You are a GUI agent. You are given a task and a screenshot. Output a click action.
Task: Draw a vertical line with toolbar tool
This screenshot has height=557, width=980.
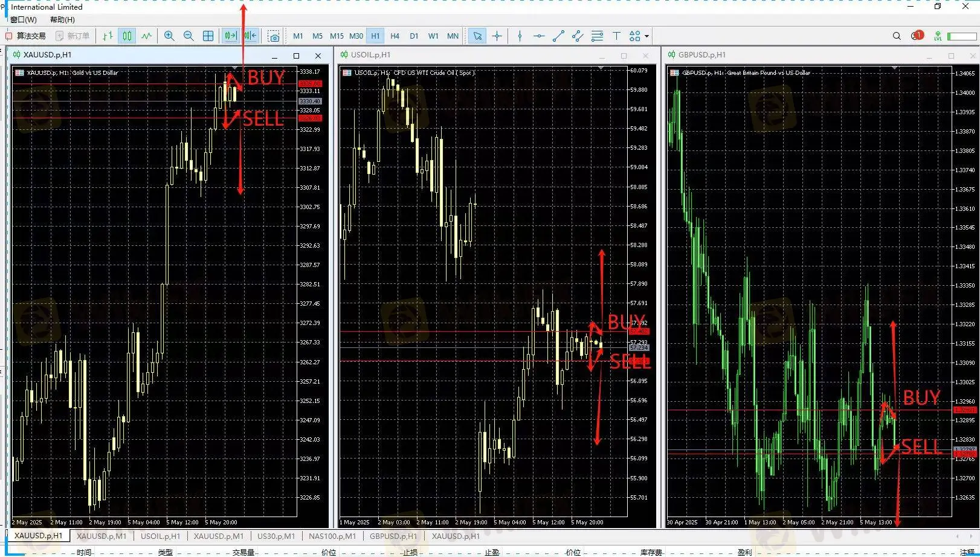click(x=520, y=36)
